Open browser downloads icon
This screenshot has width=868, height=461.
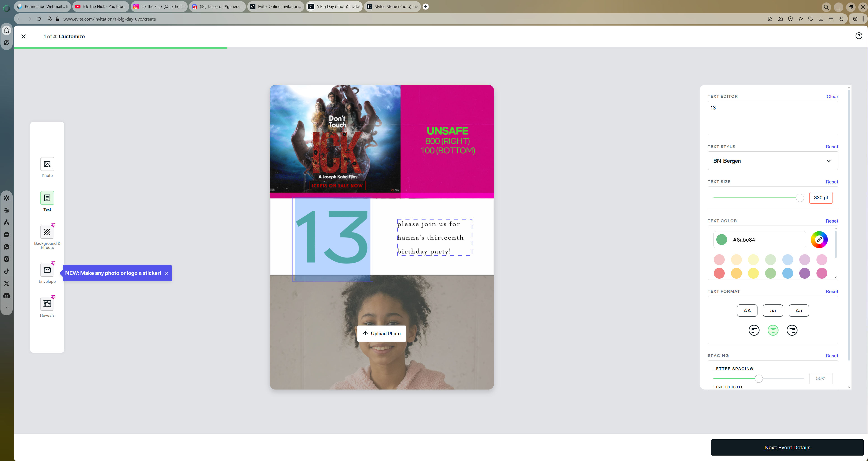pyautogui.click(x=821, y=19)
